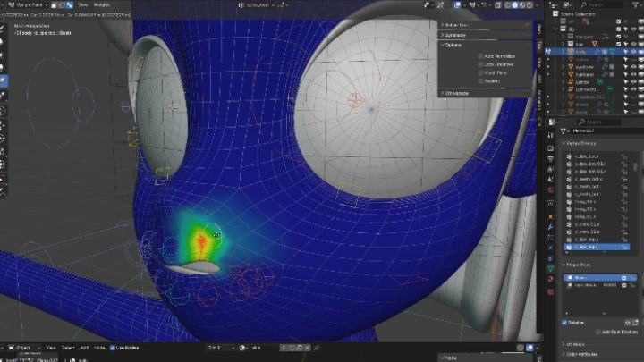Open the Add menu in node editor
Viewport: 644px width, 362px height.
[84, 348]
